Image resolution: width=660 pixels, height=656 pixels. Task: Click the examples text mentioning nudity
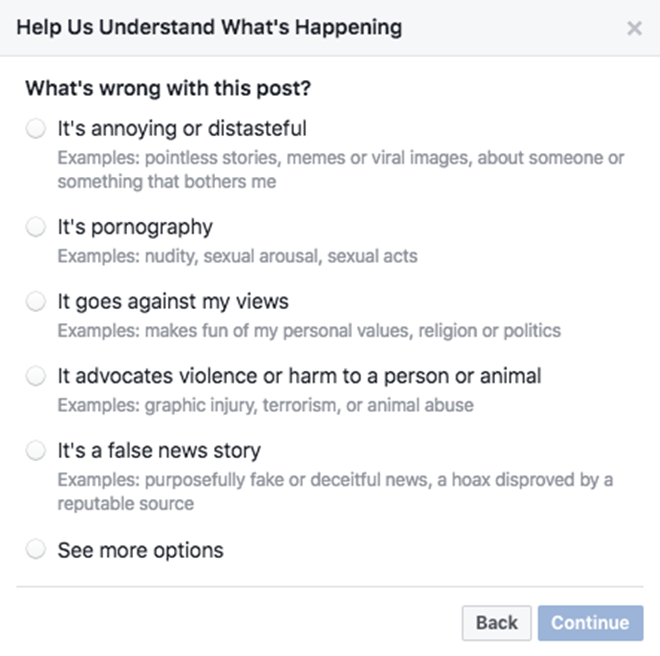coord(237,256)
